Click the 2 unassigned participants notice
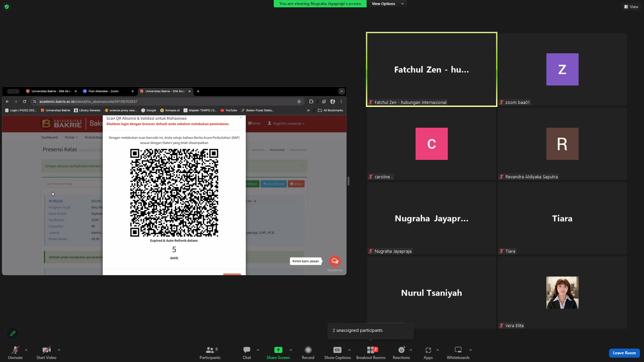Screen dimensions: 644x362 pyautogui.click(x=370, y=330)
